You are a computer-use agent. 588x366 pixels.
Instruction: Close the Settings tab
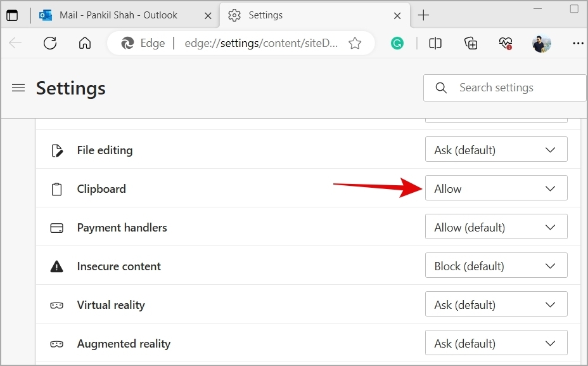tap(397, 15)
